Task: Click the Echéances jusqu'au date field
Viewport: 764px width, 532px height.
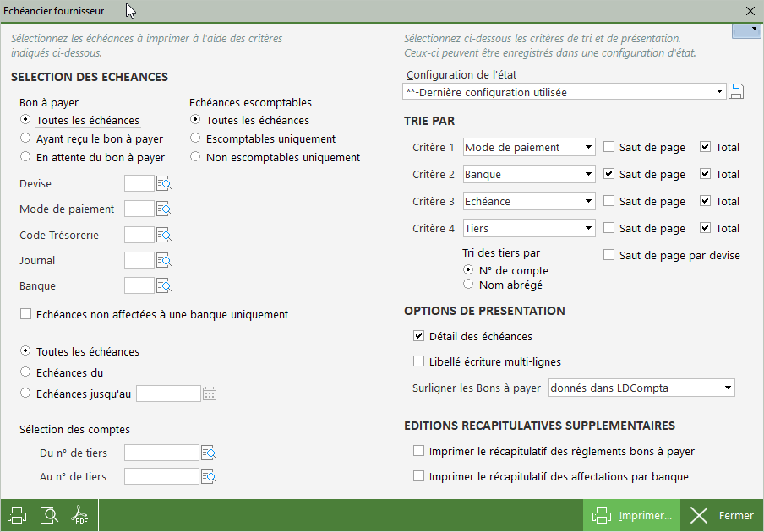Action: pos(168,394)
